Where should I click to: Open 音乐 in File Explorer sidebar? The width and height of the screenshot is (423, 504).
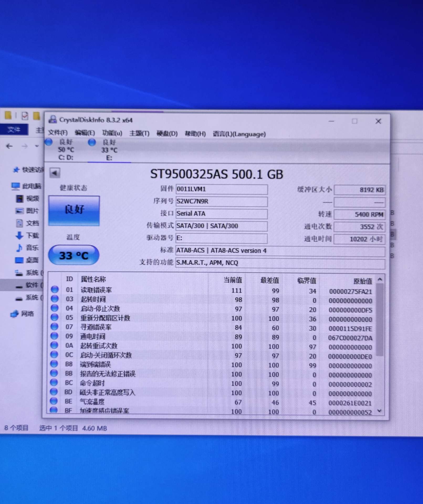coord(27,248)
